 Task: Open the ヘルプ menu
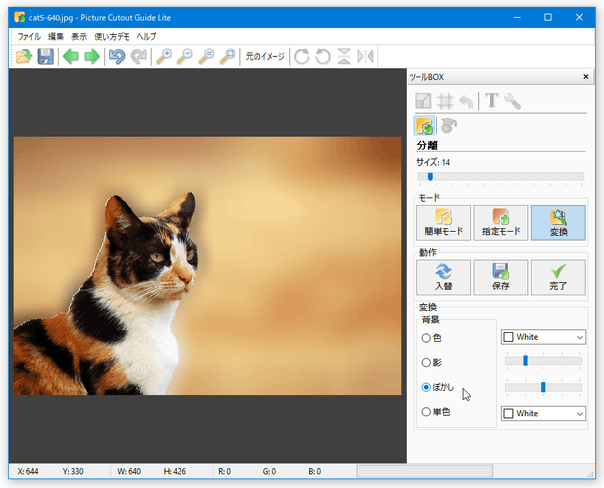coord(146,37)
